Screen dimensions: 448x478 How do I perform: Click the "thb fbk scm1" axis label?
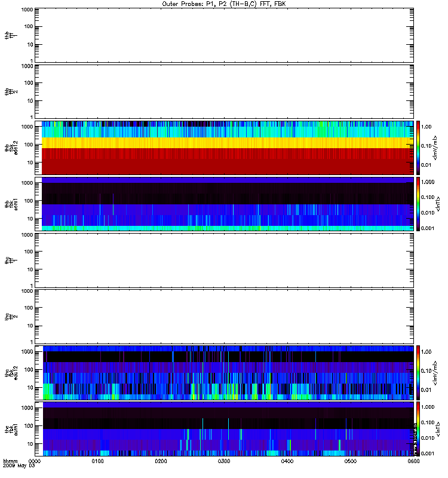11,204
